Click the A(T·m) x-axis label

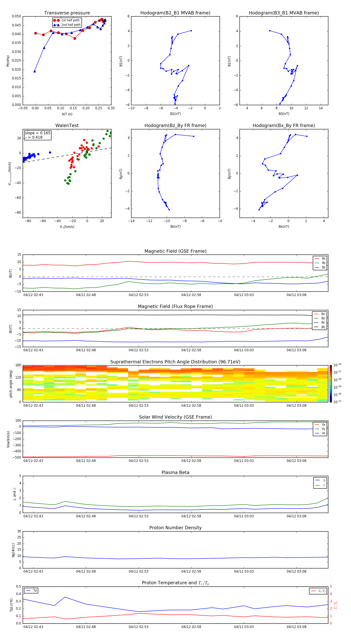[67, 114]
